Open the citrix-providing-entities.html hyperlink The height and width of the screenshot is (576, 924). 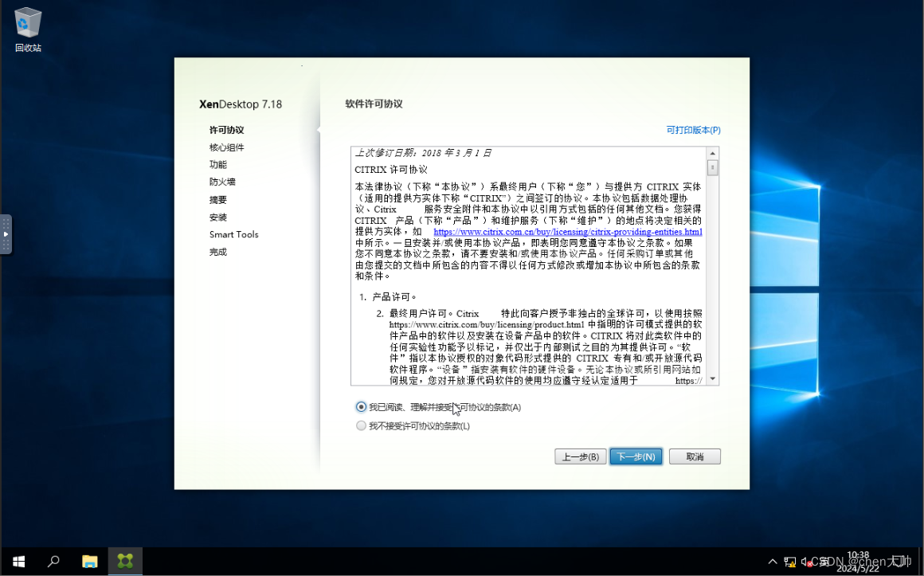coord(567,232)
